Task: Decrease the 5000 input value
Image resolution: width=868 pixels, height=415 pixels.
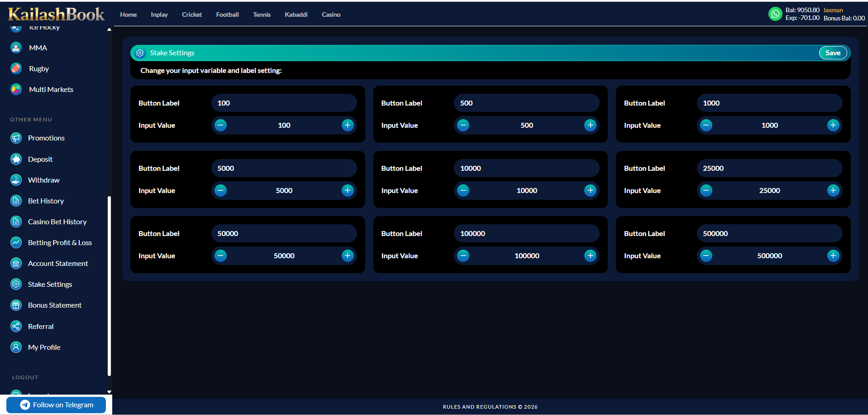Action: [x=220, y=190]
